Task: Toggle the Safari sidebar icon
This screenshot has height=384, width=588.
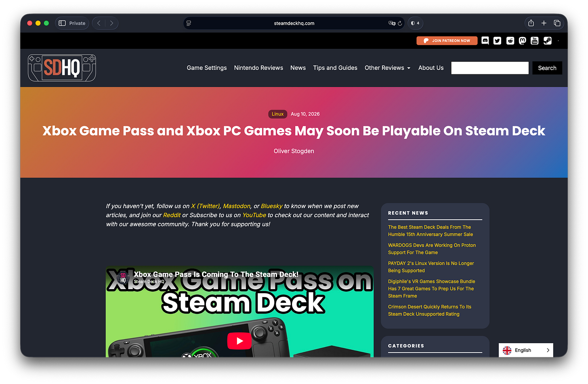Action: [x=62, y=23]
